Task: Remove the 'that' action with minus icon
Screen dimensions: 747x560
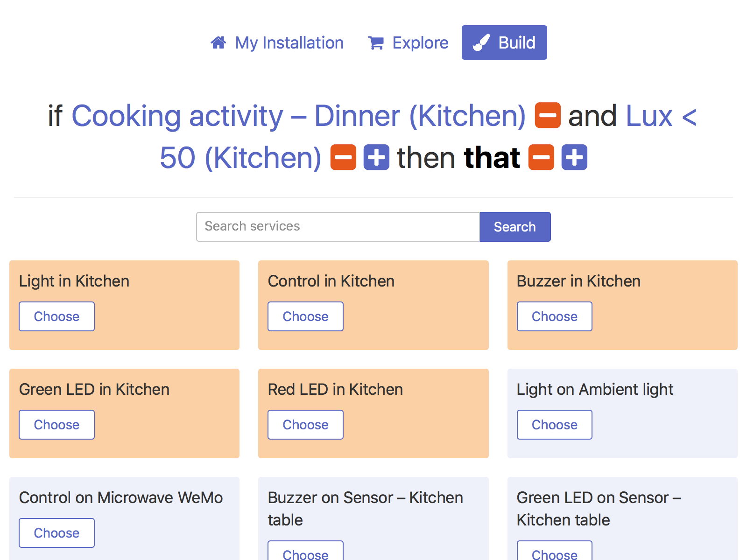Action: pos(541,157)
